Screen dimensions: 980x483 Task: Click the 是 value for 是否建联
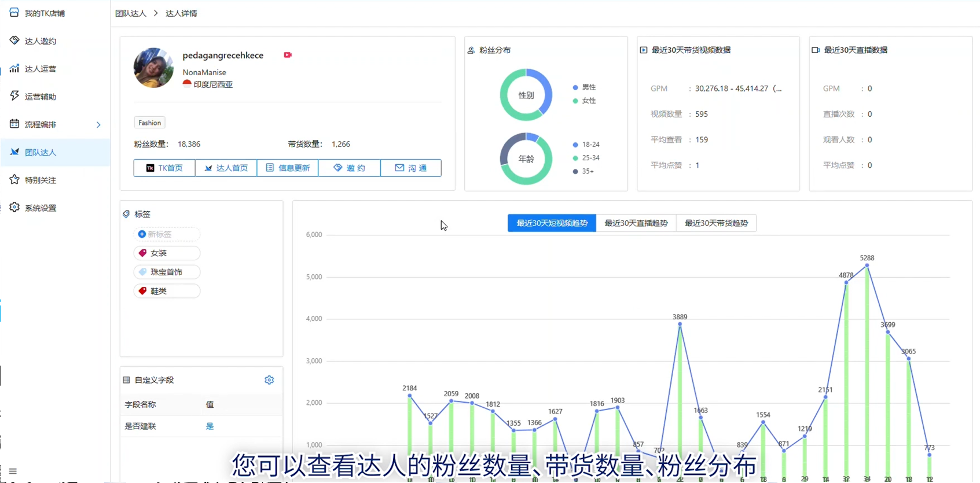[210, 426]
